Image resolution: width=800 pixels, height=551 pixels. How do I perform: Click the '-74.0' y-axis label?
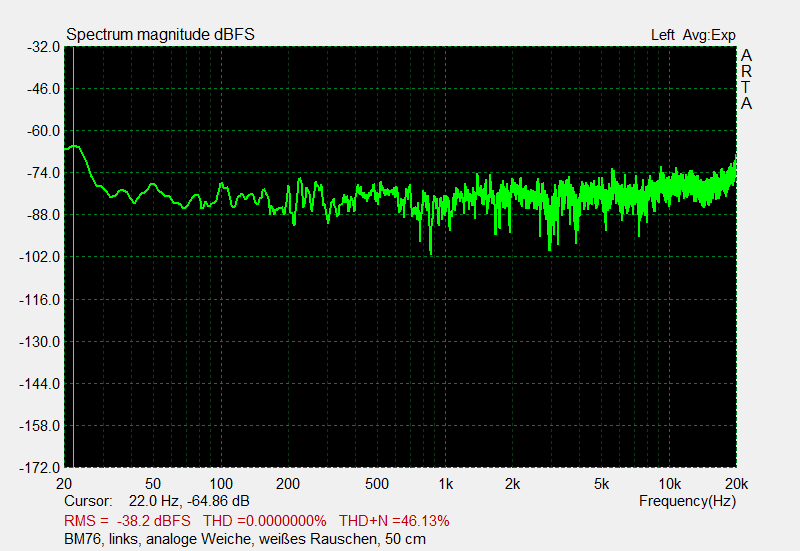coord(43,173)
